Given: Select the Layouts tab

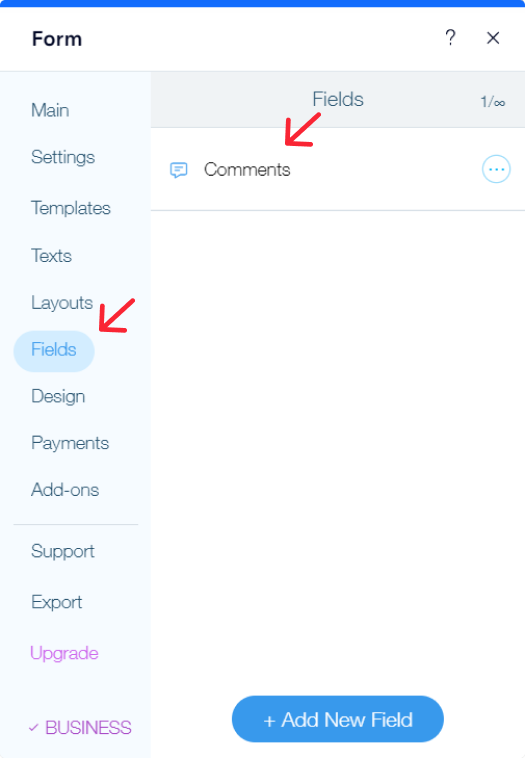Looking at the screenshot, I should coord(62,303).
